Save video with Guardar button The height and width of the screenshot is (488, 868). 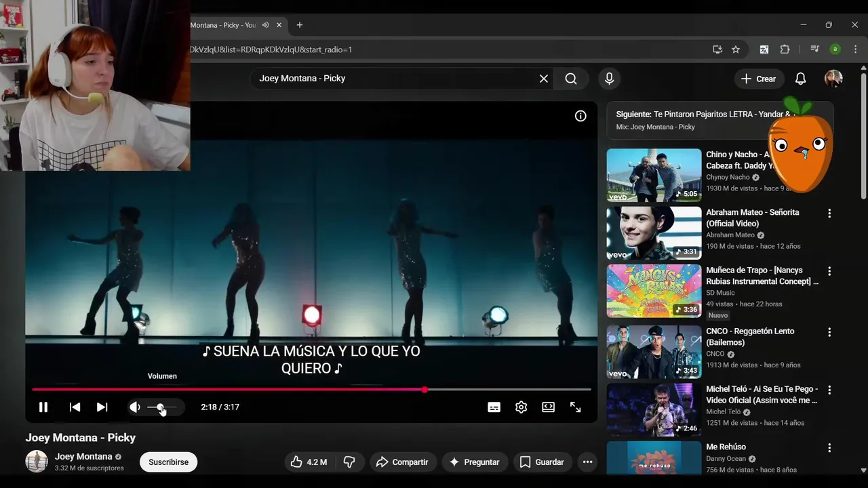[542, 462]
